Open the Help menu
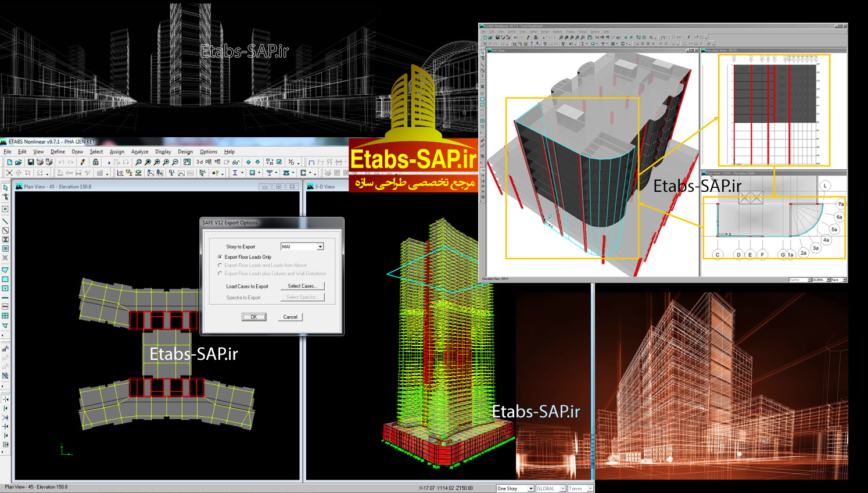This screenshot has width=868, height=493. coord(229,152)
